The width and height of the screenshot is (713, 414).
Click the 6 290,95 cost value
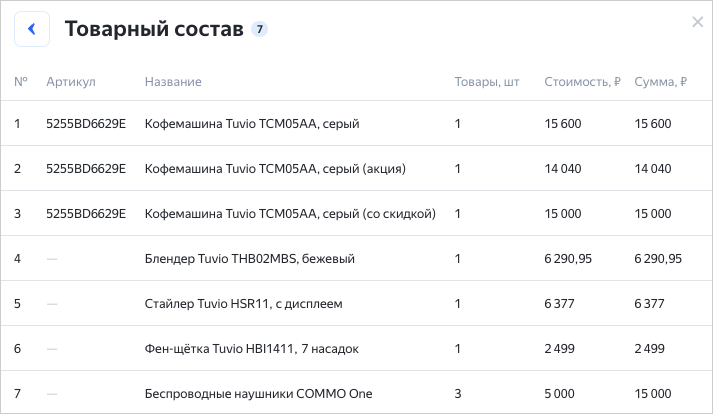coord(568,259)
